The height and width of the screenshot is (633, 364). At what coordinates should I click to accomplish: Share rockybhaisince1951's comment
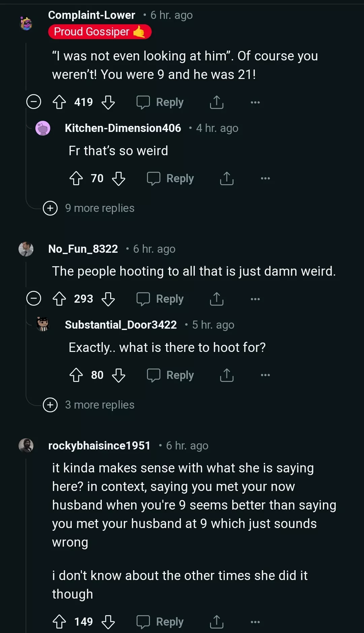coord(216,622)
